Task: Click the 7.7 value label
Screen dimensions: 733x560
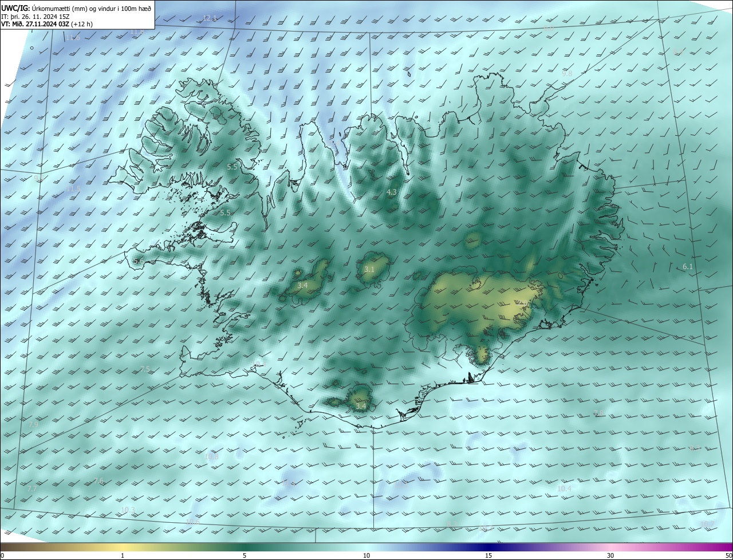Action: tap(31, 489)
